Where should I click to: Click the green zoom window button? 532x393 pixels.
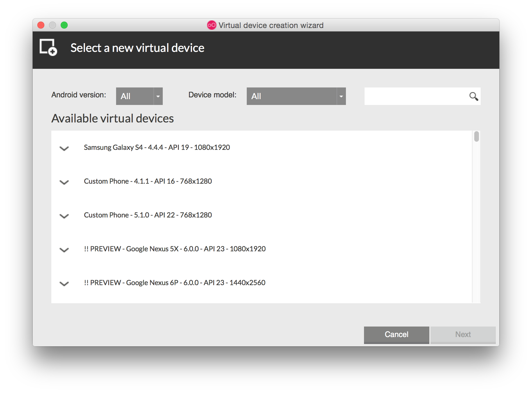(x=64, y=25)
